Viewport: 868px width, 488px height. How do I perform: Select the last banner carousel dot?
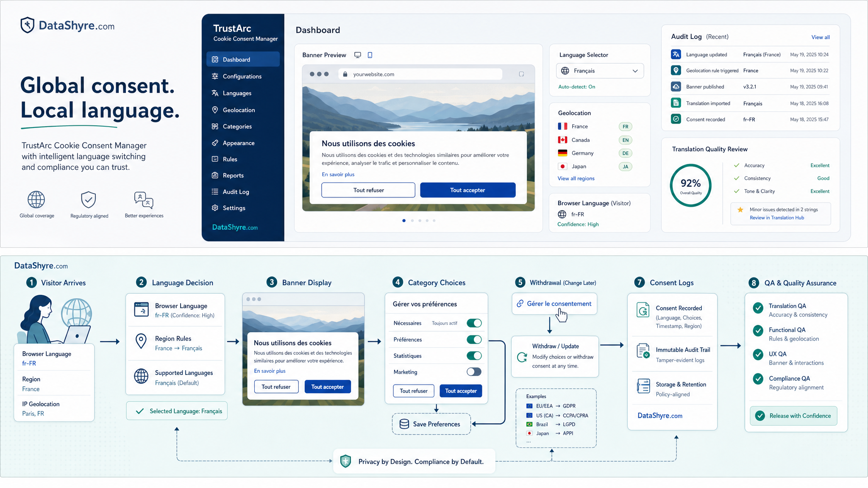[434, 221]
